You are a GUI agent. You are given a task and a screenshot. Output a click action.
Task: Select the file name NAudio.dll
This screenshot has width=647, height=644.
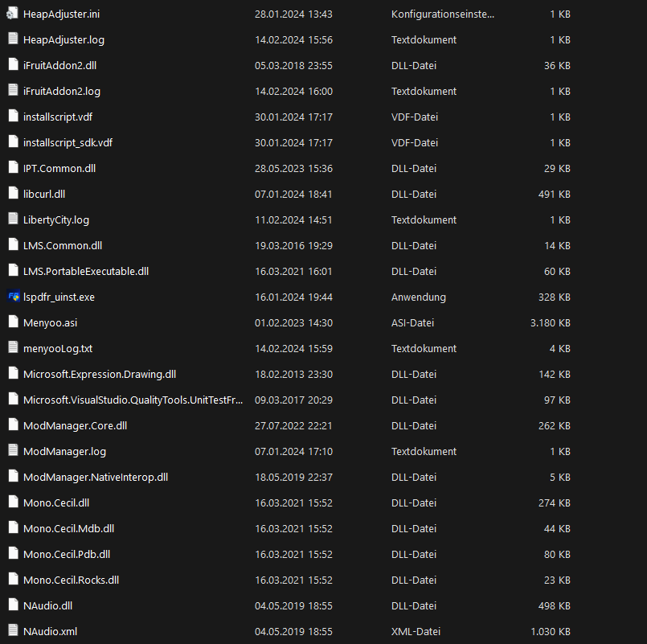(48, 605)
